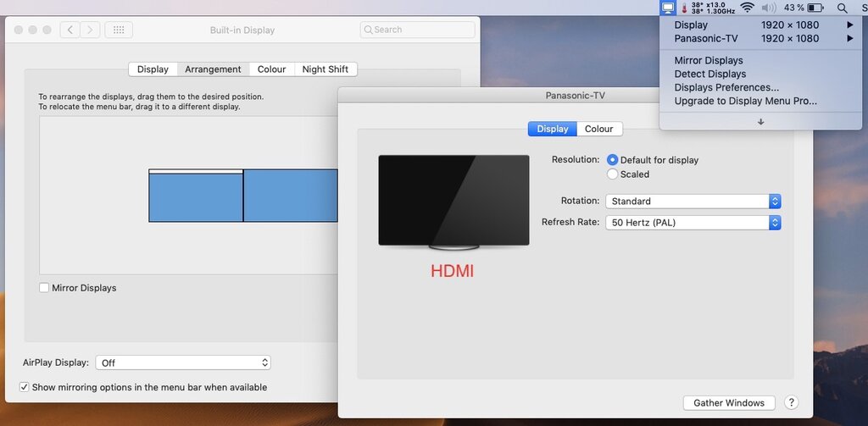Switch to the Arrangement tab
Image resolution: width=868 pixels, height=426 pixels.
pos(213,69)
